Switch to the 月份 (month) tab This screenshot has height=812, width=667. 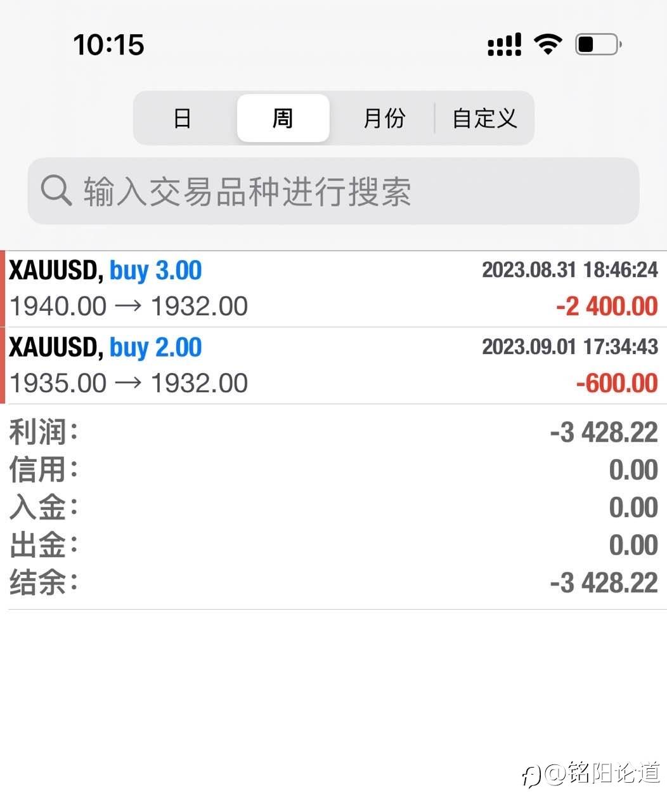[x=384, y=118]
